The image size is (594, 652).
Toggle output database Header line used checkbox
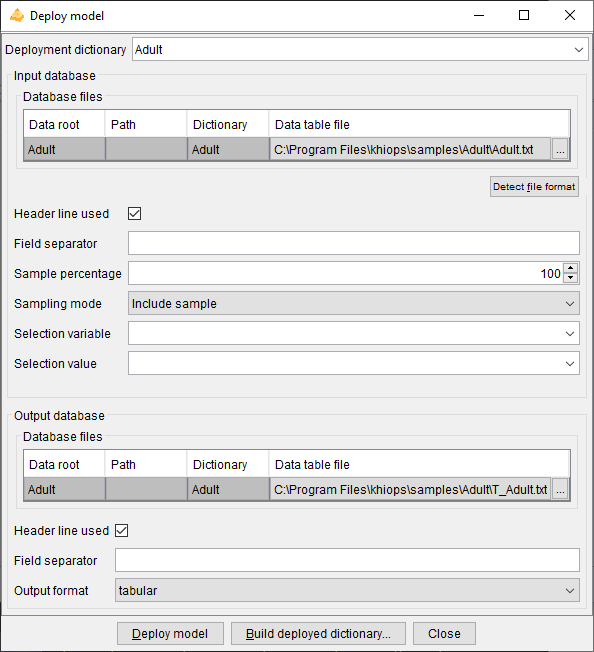121,531
